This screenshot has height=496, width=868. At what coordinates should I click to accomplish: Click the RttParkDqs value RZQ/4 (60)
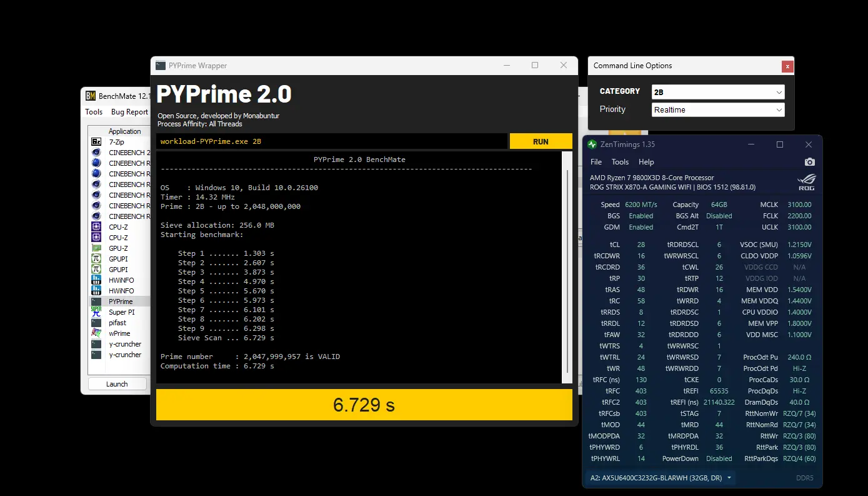(x=799, y=458)
